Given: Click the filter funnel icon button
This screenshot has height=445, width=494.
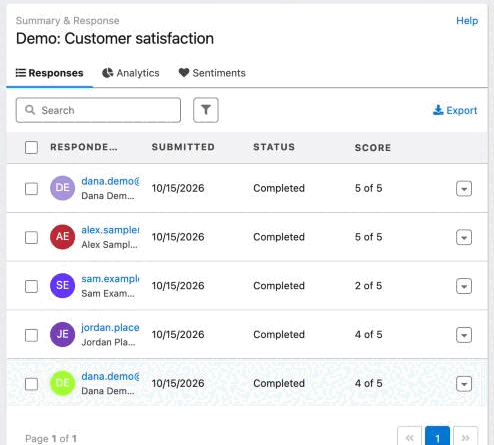Looking at the screenshot, I should (206, 110).
